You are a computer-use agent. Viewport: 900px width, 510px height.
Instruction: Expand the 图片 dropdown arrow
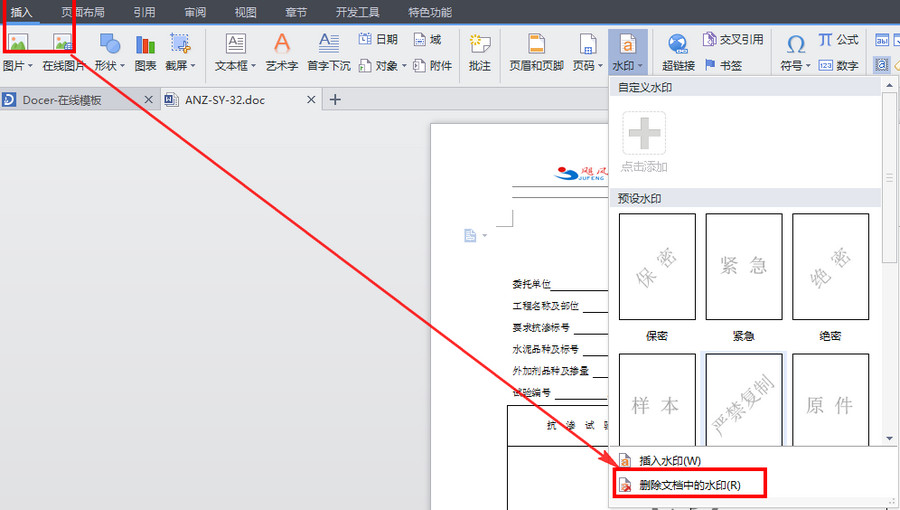[30, 65]
